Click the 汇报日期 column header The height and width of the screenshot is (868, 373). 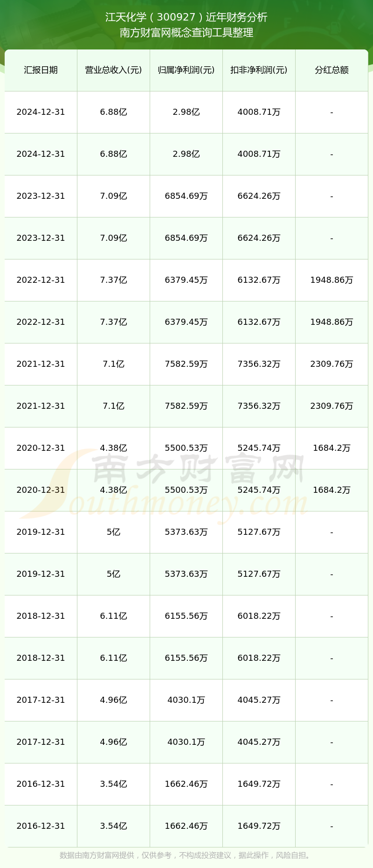coord(41,70)
